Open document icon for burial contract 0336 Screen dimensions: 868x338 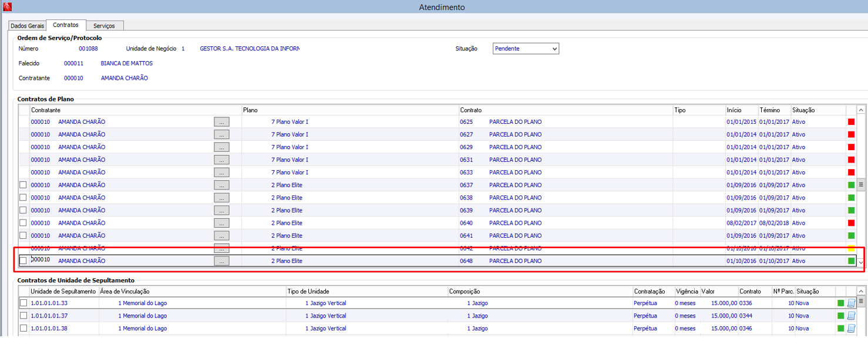[x=852, y=303]
